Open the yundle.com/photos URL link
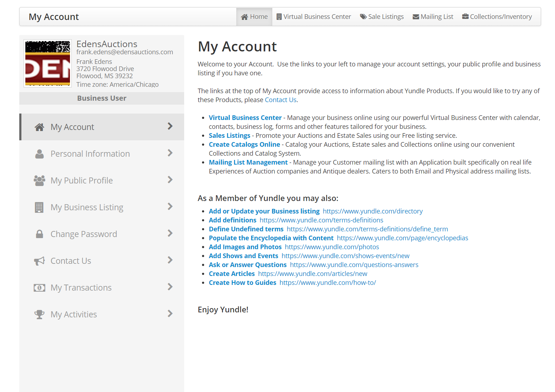The width and height of the screenshot is (555, 392). click(x=332, y=247)
